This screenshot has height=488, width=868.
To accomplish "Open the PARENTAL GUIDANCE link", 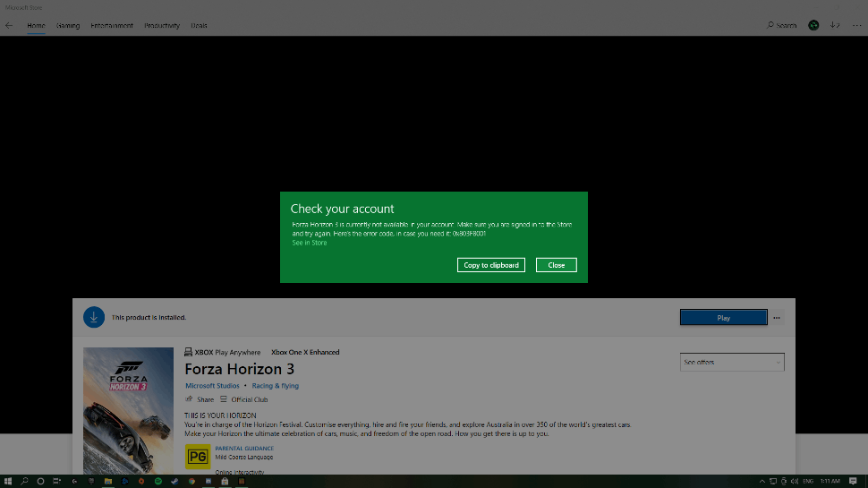I will click(244, 449).
